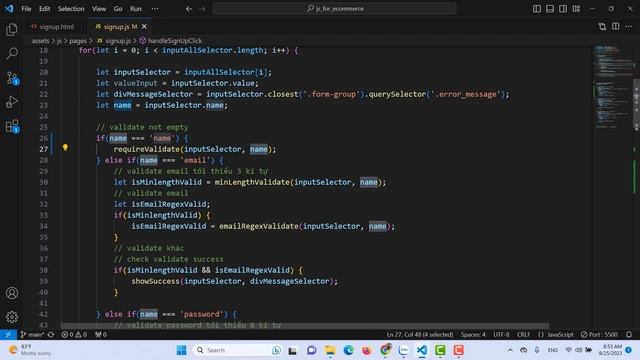Expand the overflow menu ellipsis in menu bar
The image size is (640, 360).
(155, 9)
